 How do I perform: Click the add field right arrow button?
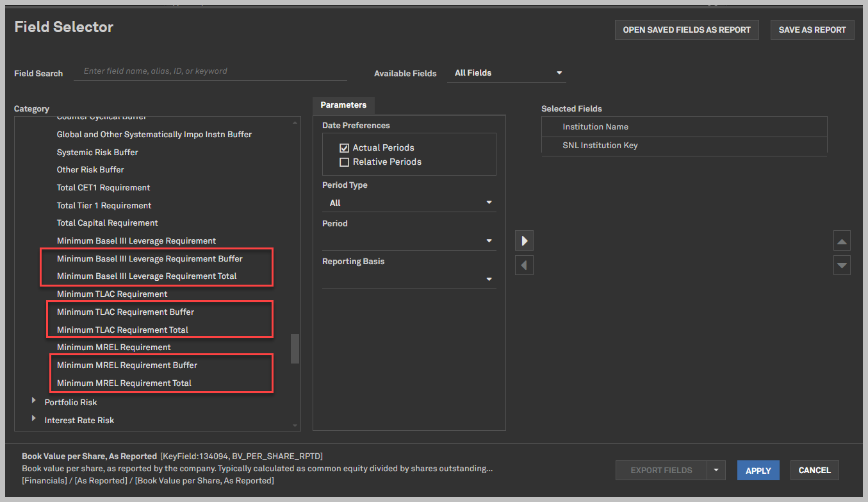pyautogui.click(x=524, y=241)
